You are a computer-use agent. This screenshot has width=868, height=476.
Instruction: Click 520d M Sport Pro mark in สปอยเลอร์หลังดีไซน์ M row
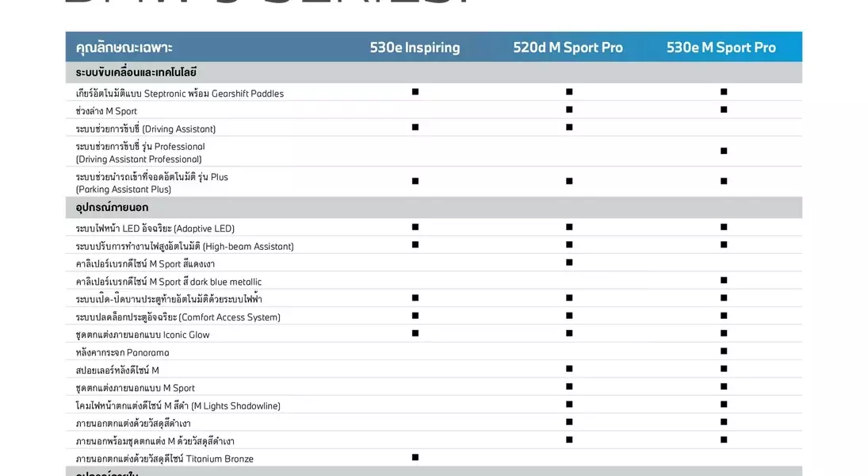tap(569, 369)
